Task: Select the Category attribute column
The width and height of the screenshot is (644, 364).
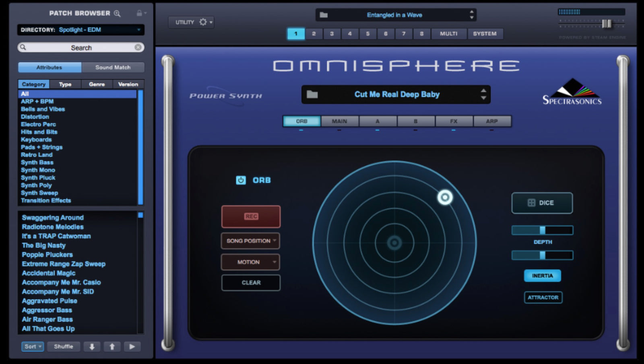Action: [34, 84]
